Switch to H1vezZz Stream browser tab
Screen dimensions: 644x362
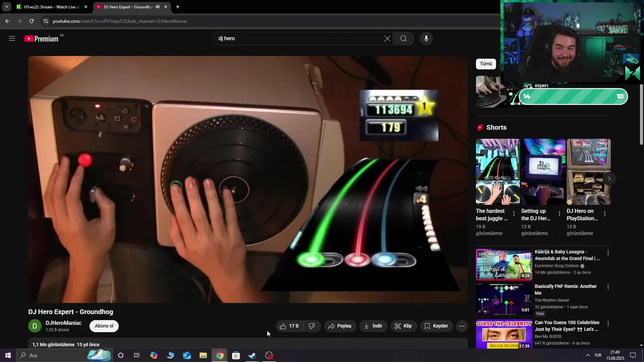coord(52,7)
